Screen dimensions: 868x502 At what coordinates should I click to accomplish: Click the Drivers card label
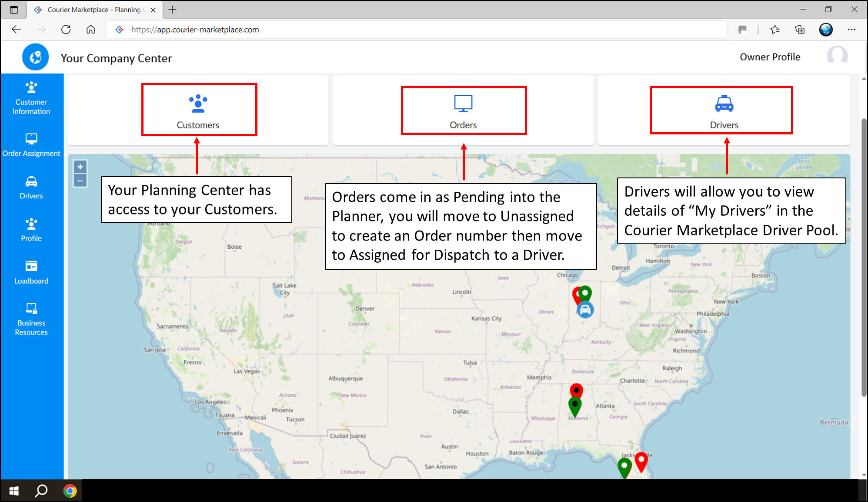[x=724, y=125]
